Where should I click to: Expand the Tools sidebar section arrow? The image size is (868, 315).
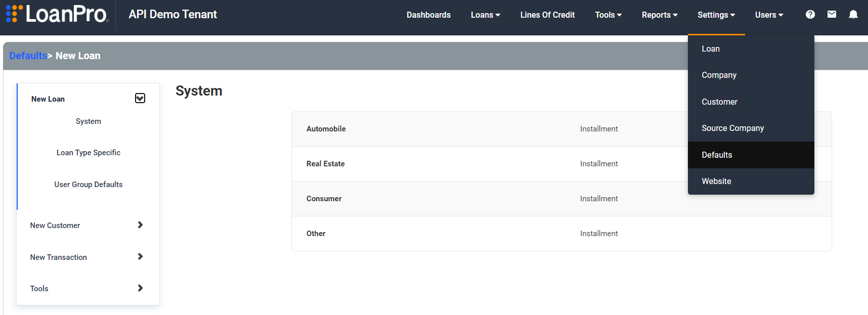pos(140,288)
